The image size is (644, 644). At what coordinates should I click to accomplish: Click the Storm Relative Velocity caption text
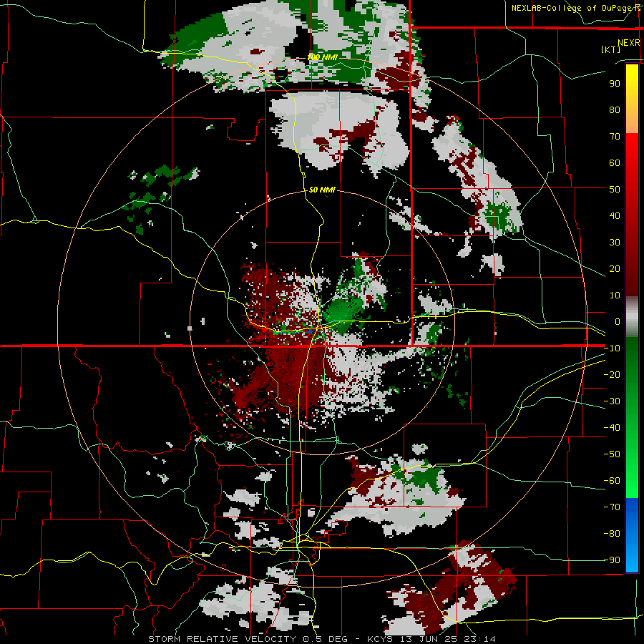[x=222, y=639]
